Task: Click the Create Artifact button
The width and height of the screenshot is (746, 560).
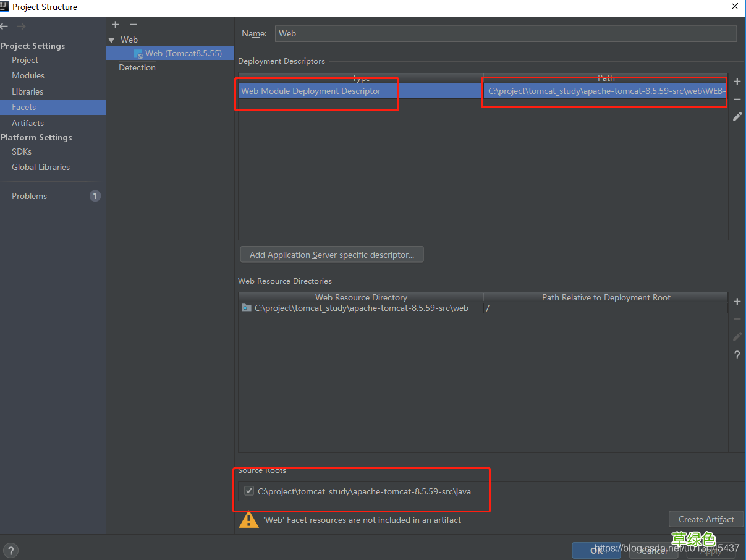Action: click(x=706, y=519)
